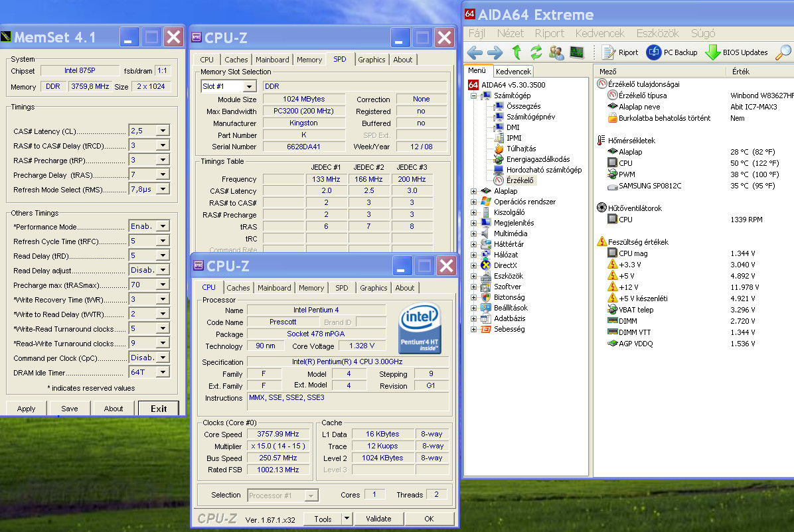Open Slot #1 dropdown in CPU-Z SPD
Screen dimensions: 794x532
click(249, 86)
